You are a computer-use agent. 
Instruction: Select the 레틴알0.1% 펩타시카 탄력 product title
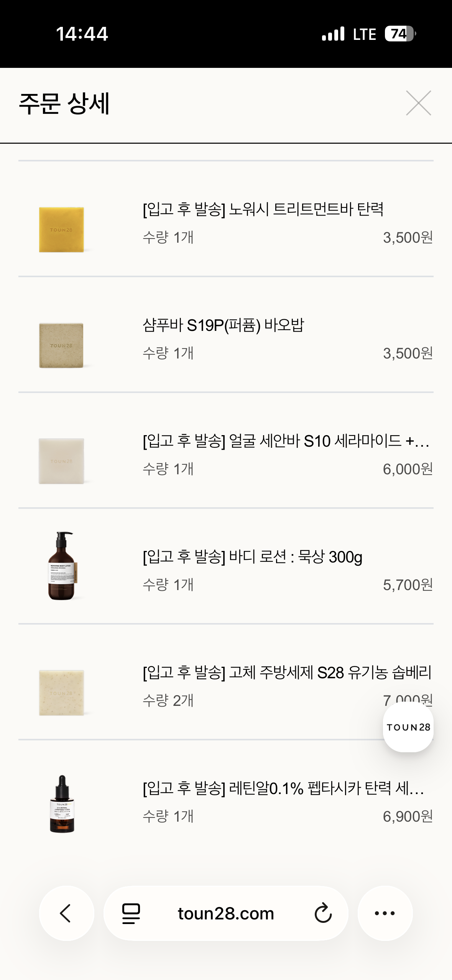pyautogui.click(x=283, y=788)
